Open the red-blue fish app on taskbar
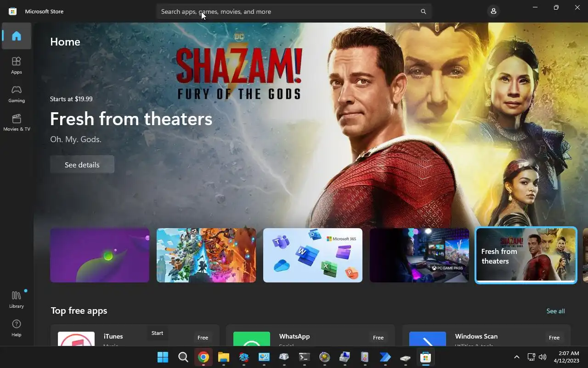This screenshot has width=588, height=368. (x=243, y=357)
